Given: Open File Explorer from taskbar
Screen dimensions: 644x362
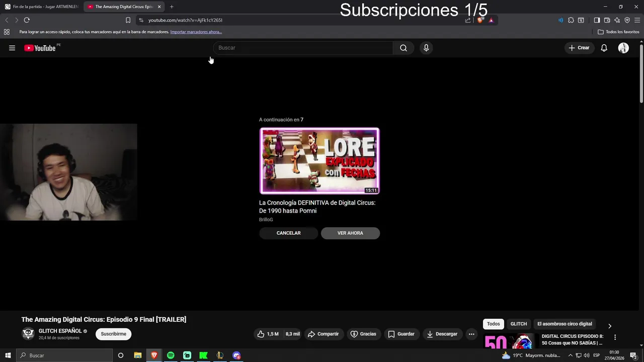Looking at the screenshot, I should (138, 355).
